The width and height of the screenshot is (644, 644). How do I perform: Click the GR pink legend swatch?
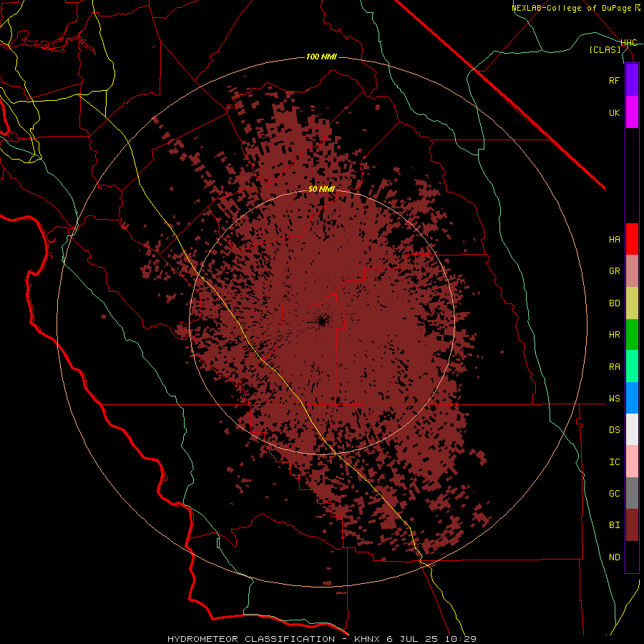pyautogui.click(x=632, y=271)
